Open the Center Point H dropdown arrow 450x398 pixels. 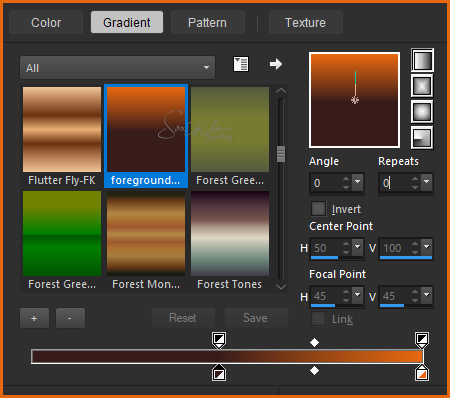pos(358,247)
